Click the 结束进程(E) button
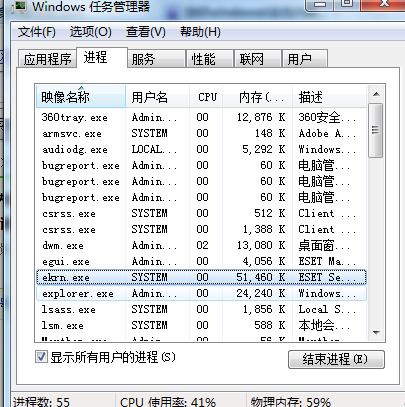 coord(336,359)
